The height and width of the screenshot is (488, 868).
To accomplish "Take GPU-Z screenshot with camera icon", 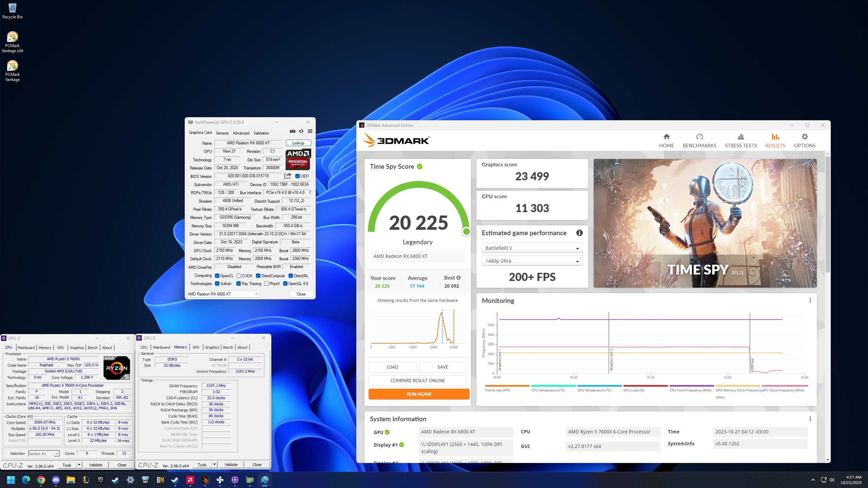I will coord(293,131).
